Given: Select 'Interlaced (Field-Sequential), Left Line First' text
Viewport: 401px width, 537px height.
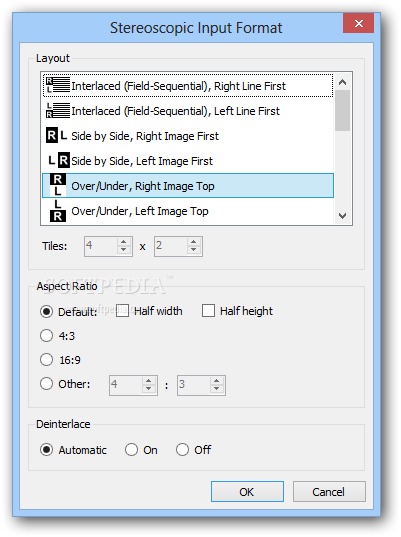Looking at the screenshot, I should click(x=175, y=111).
